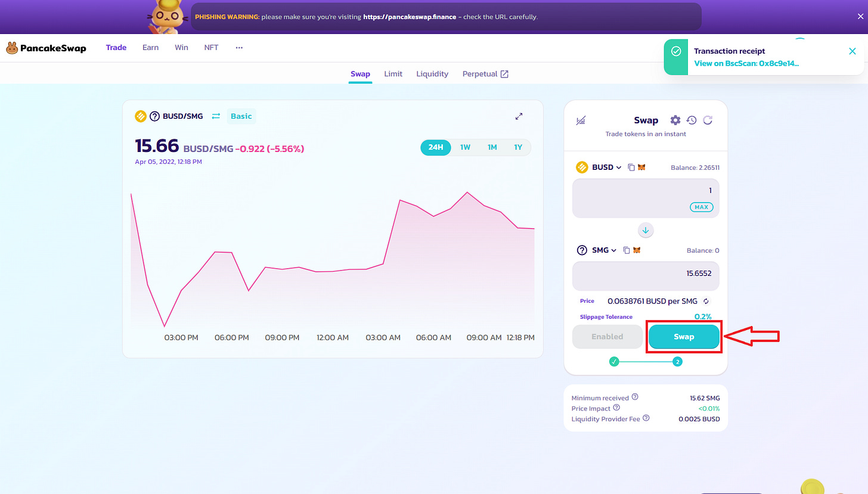Switch to the Liquidity tab

432,74
